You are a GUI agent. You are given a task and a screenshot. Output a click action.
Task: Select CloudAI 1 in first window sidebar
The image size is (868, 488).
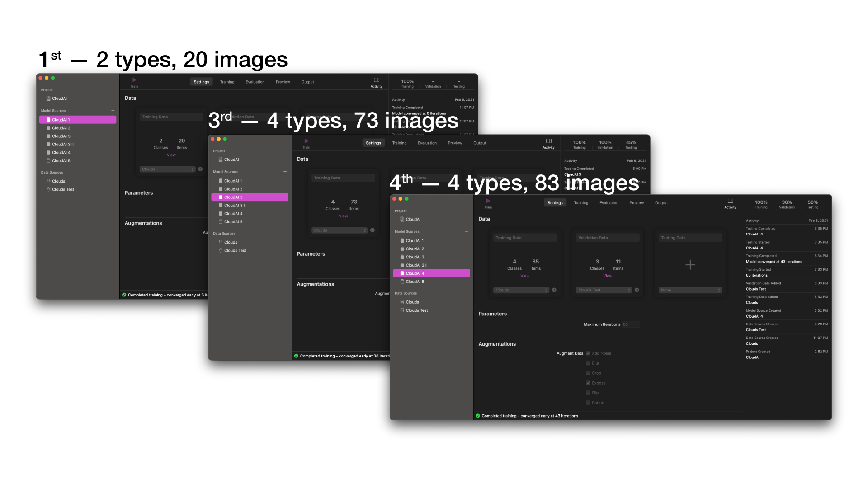tap(78, 120)
